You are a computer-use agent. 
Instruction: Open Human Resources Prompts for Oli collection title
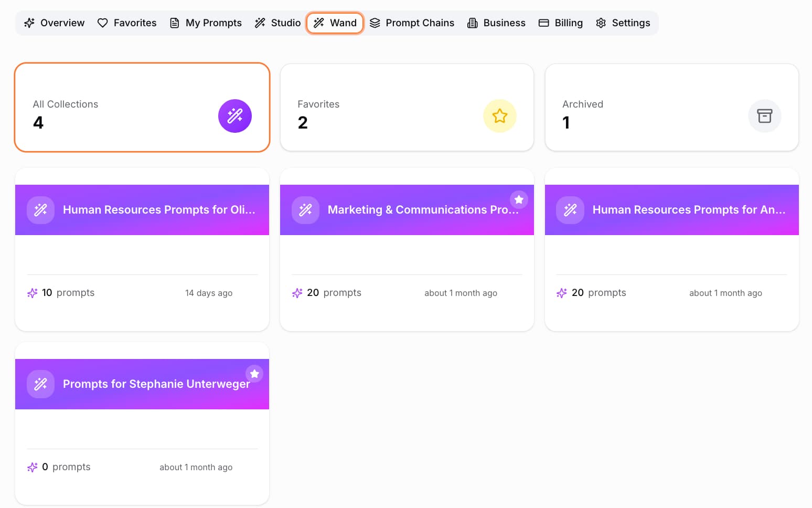[x=159, y=210]
